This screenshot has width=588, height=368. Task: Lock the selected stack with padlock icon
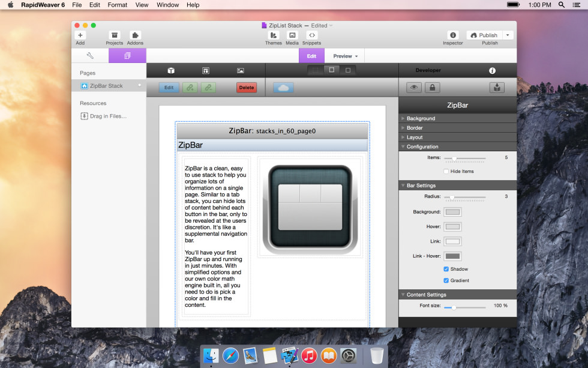433,88
